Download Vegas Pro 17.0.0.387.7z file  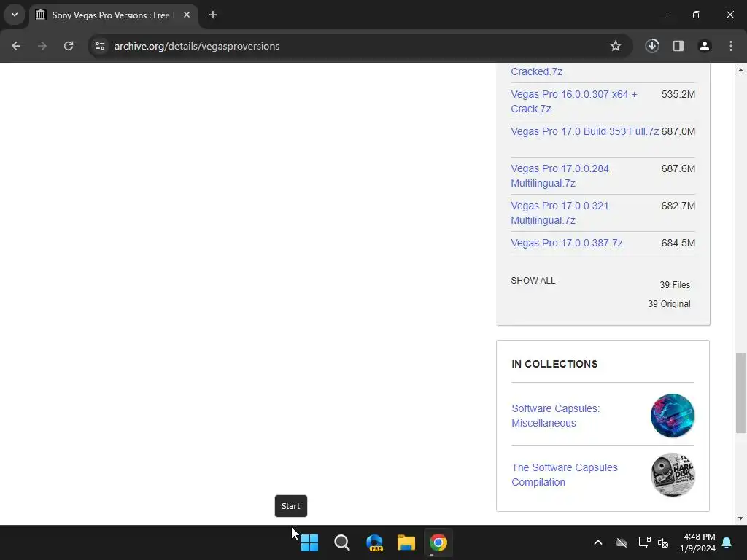click(x=566, y=243)
